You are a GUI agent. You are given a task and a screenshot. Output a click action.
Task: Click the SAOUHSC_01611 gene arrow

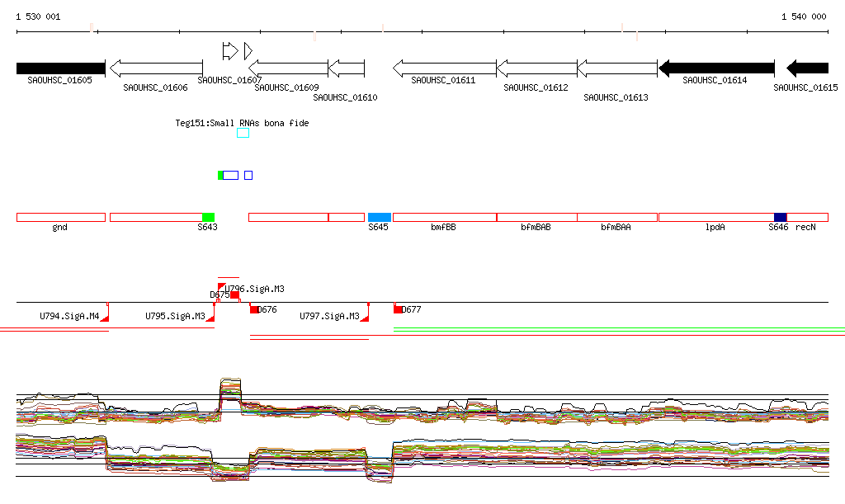coord(444,68)
